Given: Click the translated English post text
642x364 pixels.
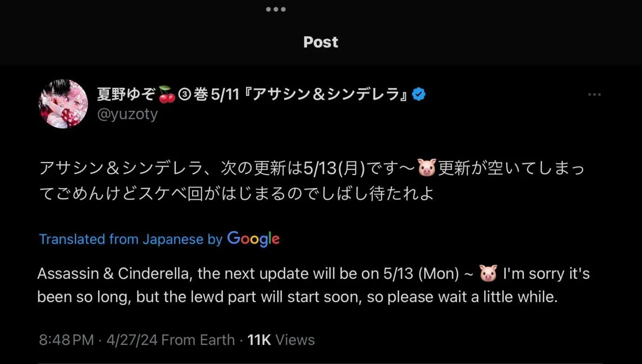Looking at the screenshot, I should [x=313, y=285].
